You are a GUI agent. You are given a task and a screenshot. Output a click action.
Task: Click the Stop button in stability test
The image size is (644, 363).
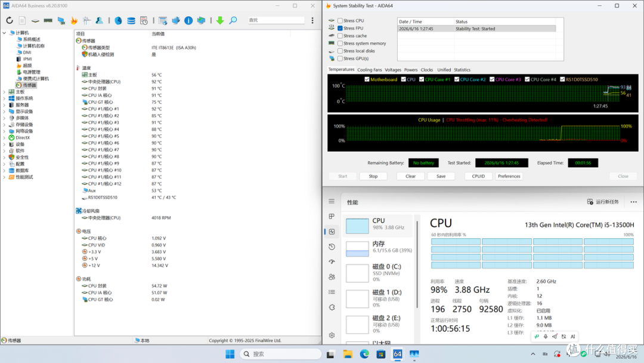[x=373, y=176]
